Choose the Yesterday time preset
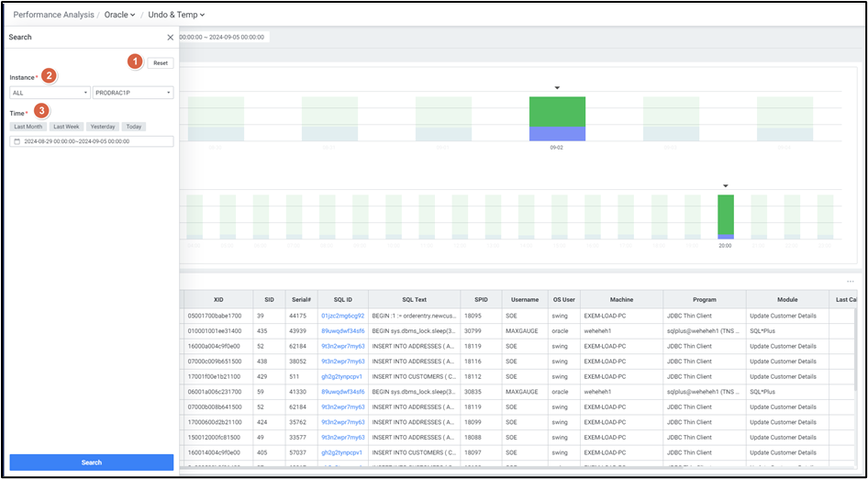Image resolution: width=868 pixels, height=479 pixels. [103, 127]
